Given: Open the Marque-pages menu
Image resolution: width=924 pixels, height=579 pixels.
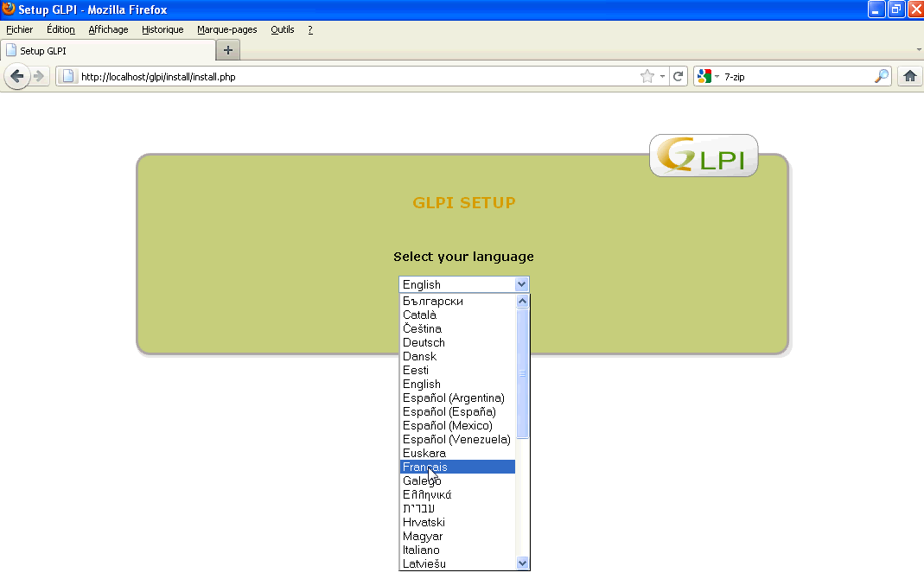Looking at the screenshot, I should click(x=226, y=29).
